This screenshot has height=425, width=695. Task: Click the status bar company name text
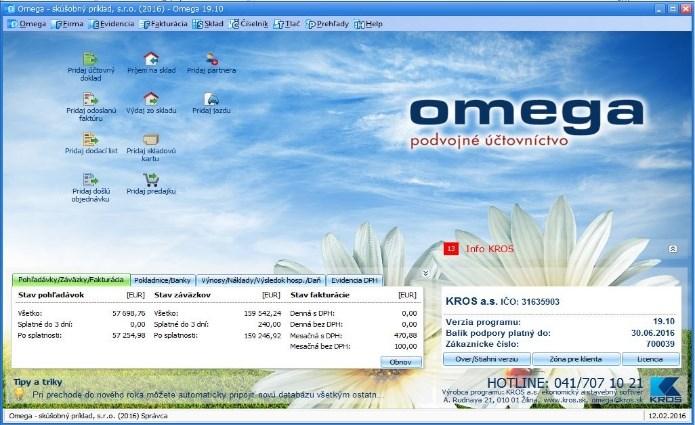pyautogui.click(x=88, y=416)
